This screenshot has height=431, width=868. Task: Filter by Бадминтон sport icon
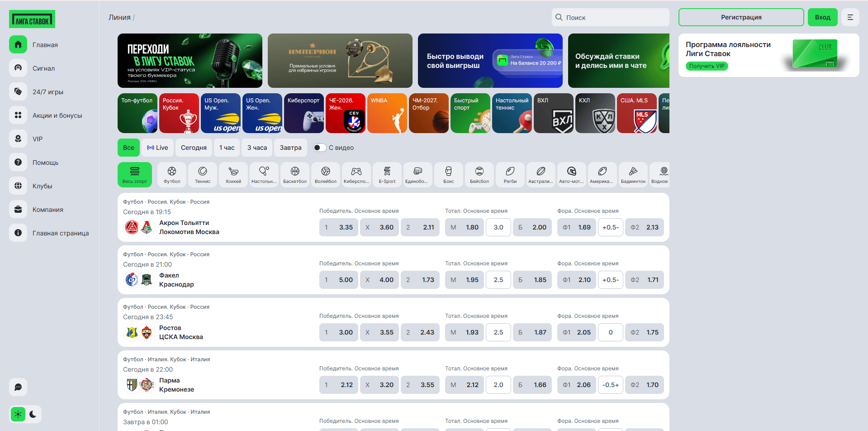pos(633,174)
